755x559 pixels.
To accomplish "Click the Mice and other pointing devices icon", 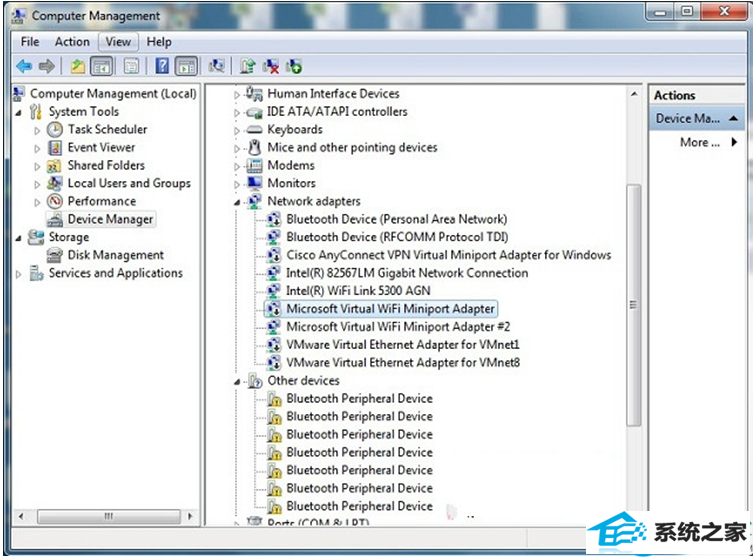I will (255, 147).
